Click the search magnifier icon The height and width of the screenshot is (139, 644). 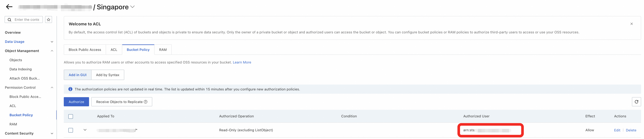(9, 20)
